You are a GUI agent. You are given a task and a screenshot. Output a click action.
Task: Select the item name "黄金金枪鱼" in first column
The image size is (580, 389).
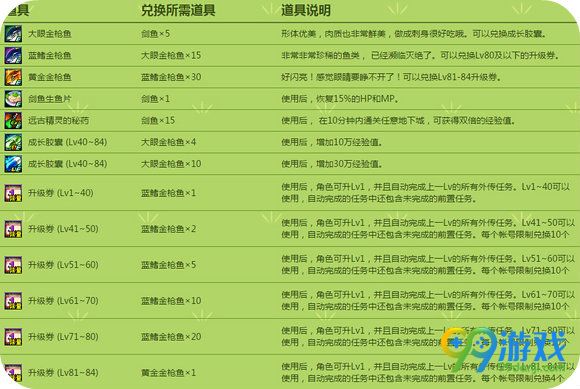50,77
